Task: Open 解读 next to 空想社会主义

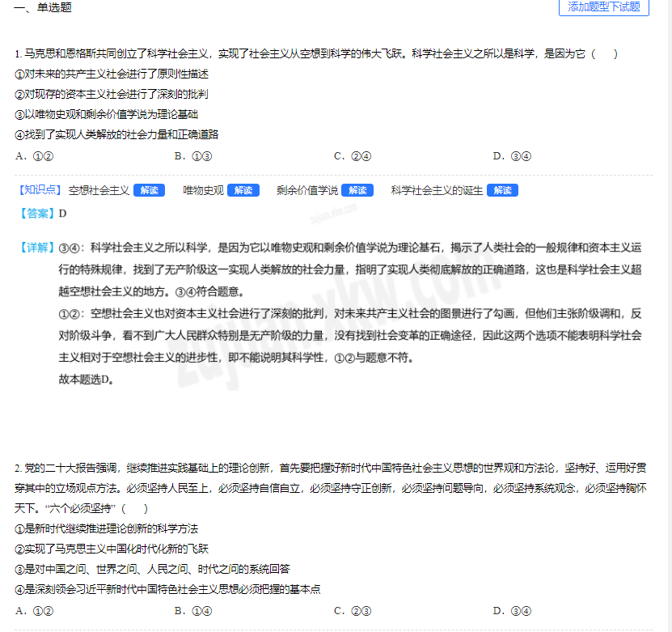Action: [149, 191]
